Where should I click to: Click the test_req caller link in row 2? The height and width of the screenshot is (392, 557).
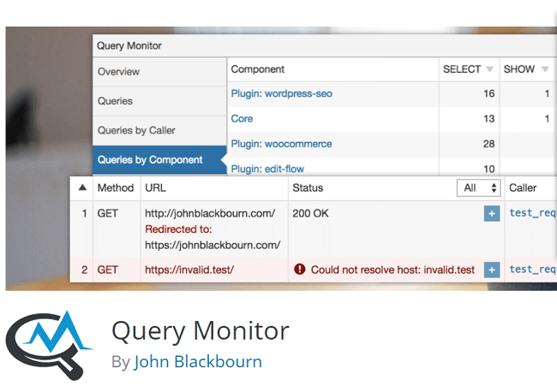[532, 270]
